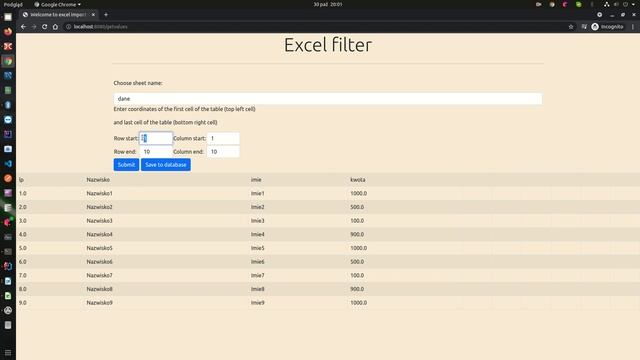Screen dimensions: 640x360
Task: Click the Google Chrome app menu in top bar
Action: click(58, 4)
